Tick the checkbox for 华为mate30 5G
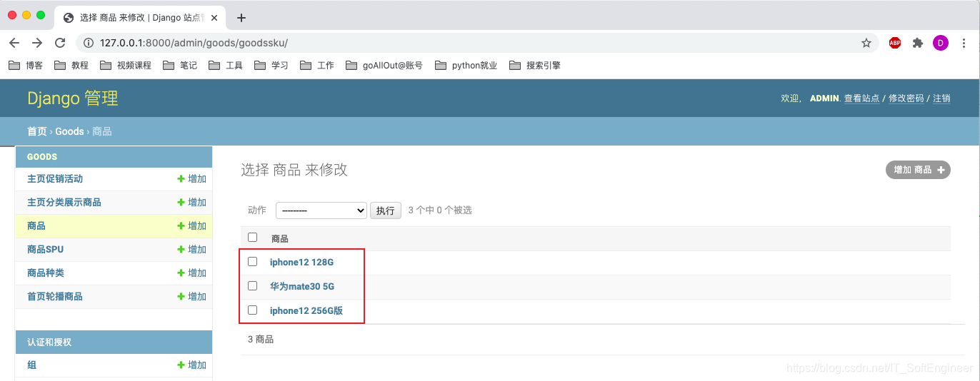980x381 pixels. [252, 286]
